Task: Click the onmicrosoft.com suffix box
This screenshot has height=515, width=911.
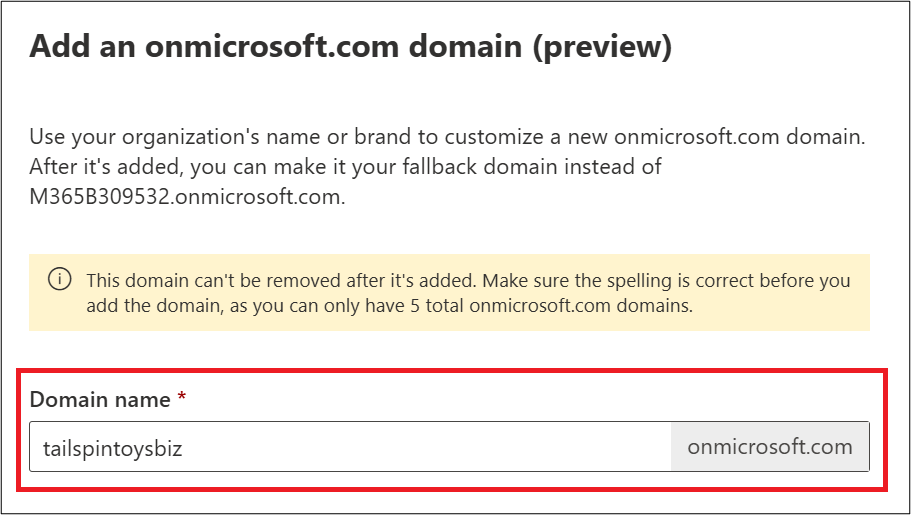Action: (769, 447)
